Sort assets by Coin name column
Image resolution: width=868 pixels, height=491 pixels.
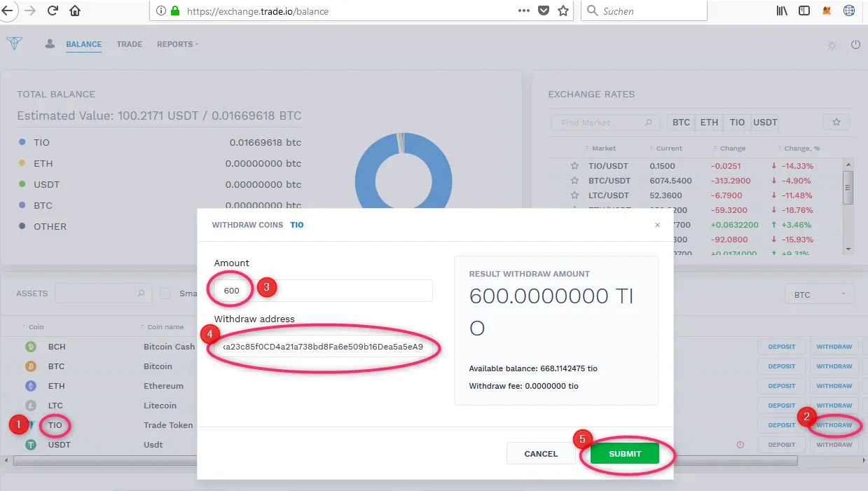(x=163, y=327)
